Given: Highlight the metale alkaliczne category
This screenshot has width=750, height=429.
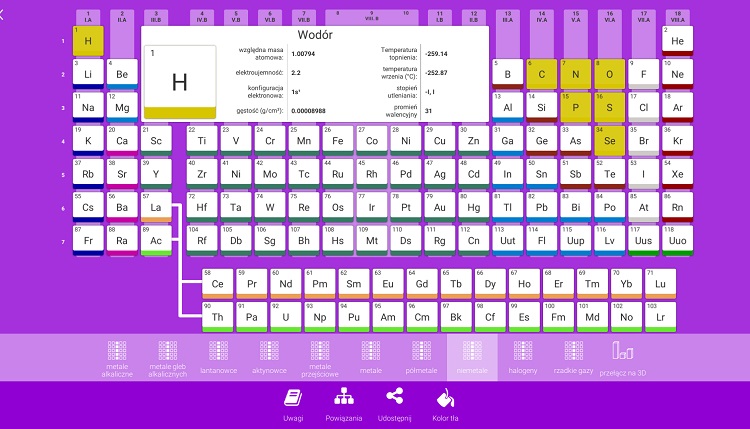Looking at the screenshot, I should (117, 356).
